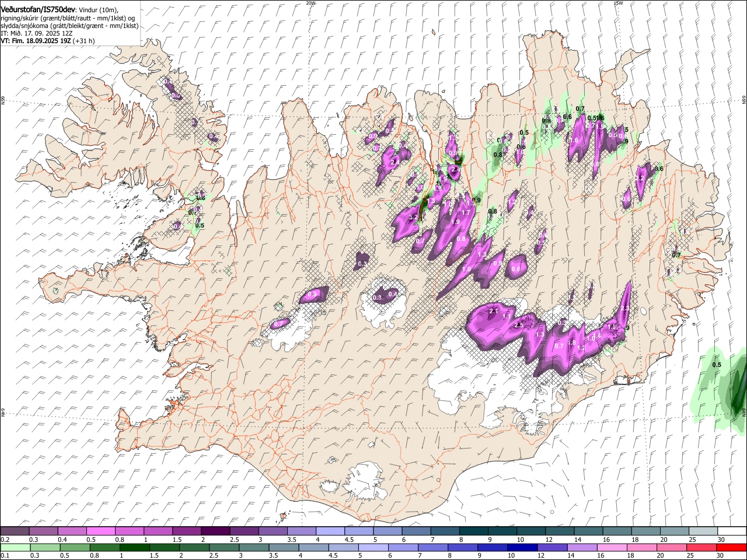Click the rigning/skúrir legend description line

coord(67,18)
